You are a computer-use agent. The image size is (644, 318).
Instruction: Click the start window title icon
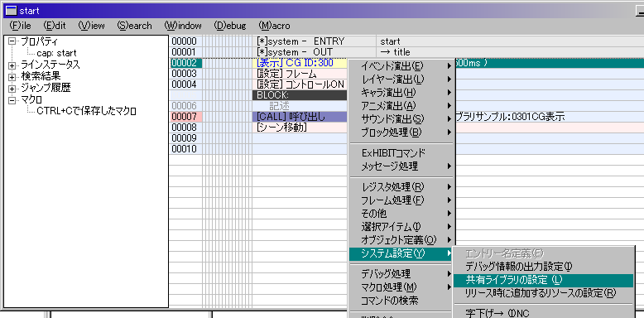click(x=12, y=11)
